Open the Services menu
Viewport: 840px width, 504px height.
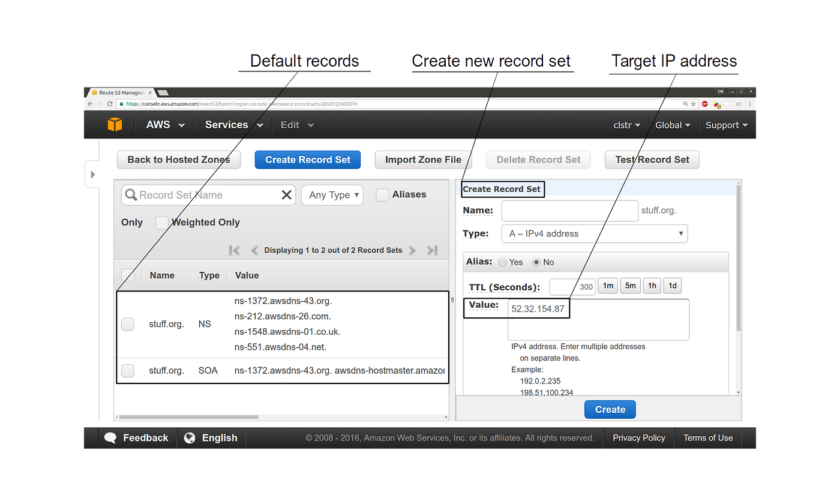coord(233,125)
